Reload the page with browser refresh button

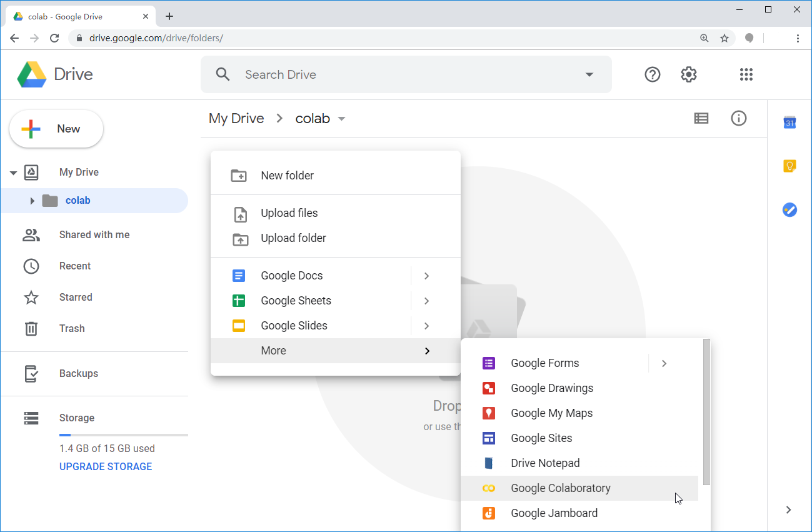click(54, 38)
